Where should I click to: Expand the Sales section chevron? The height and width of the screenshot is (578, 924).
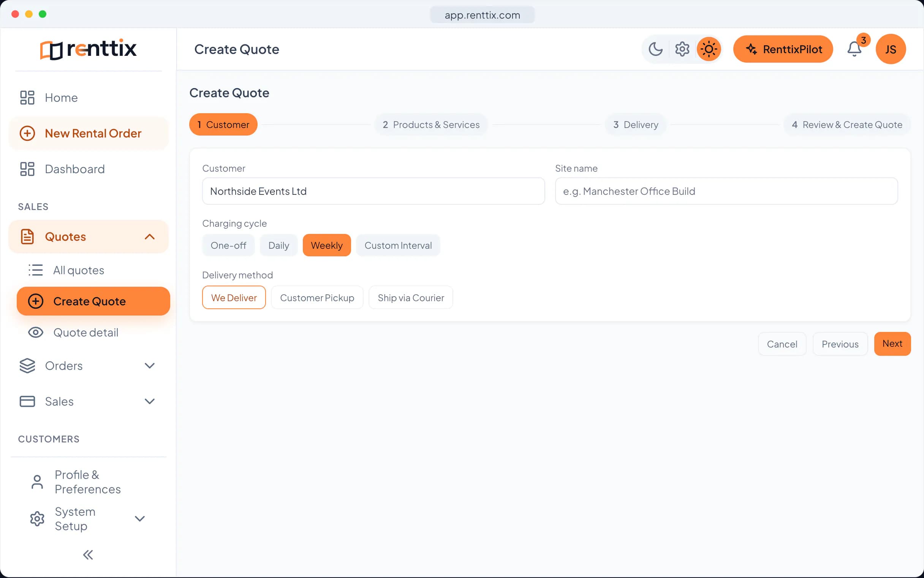(x=150, y=401)
